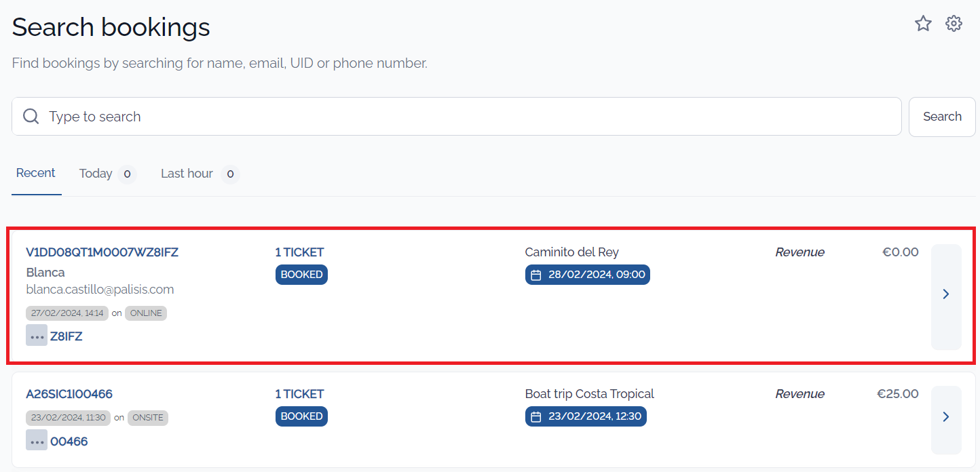Click the ONLINE channel badge
Viewport: 980px width, 472px height.
pos(146,313)
